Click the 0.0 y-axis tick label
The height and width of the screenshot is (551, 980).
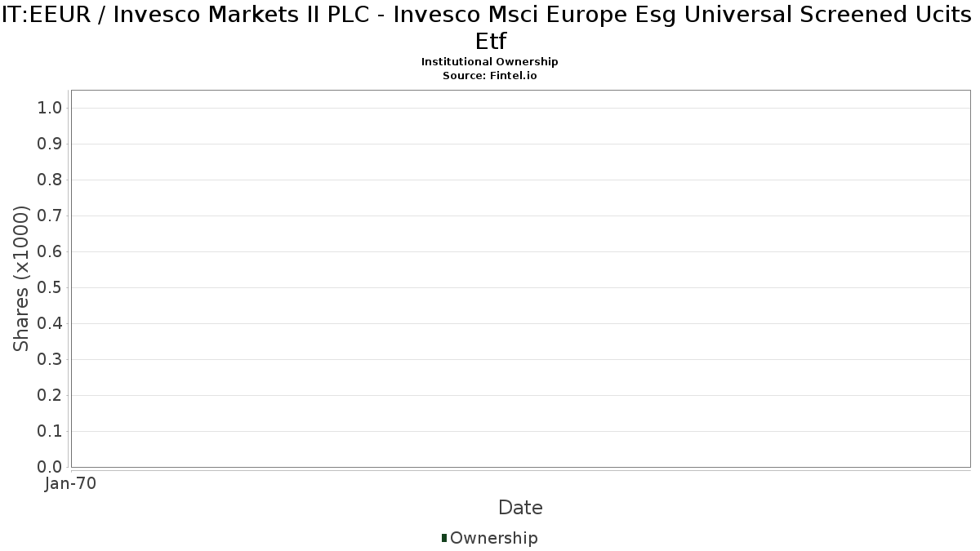click(51, 468)
